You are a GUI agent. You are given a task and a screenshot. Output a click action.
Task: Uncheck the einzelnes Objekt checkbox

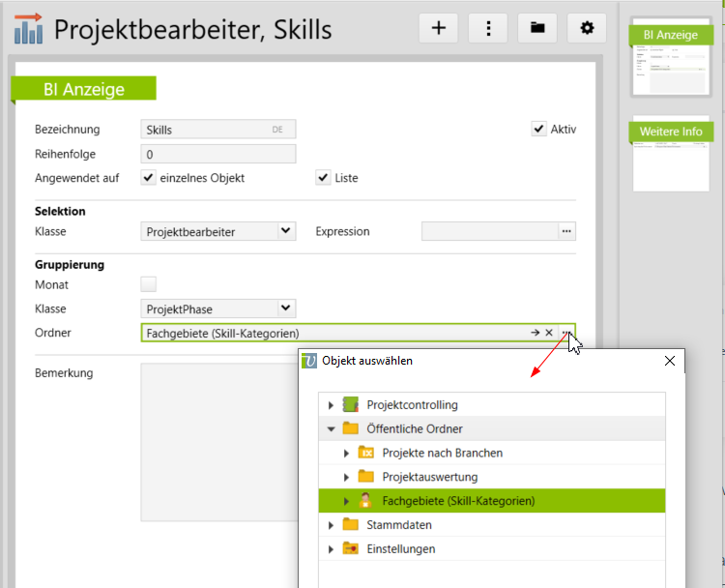149,178
